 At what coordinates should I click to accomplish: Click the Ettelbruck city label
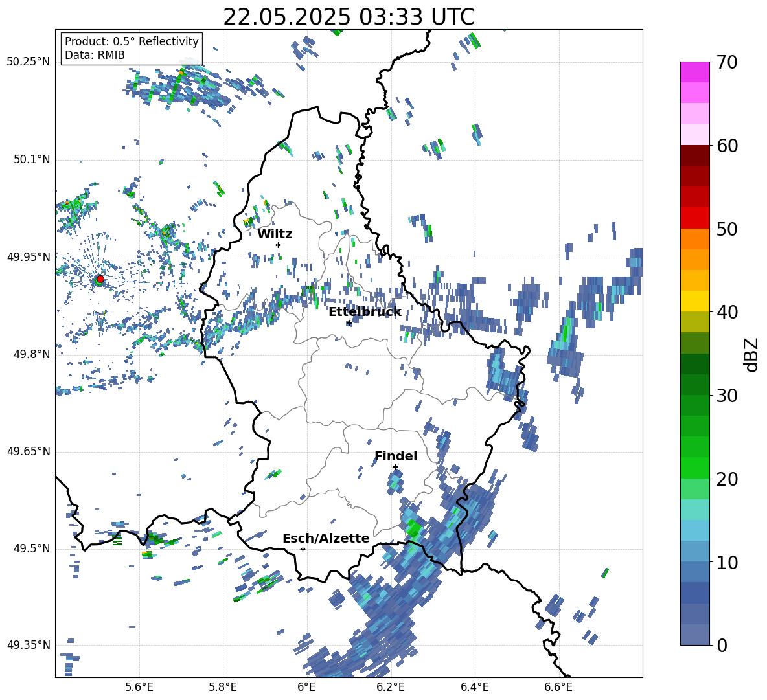365,312
